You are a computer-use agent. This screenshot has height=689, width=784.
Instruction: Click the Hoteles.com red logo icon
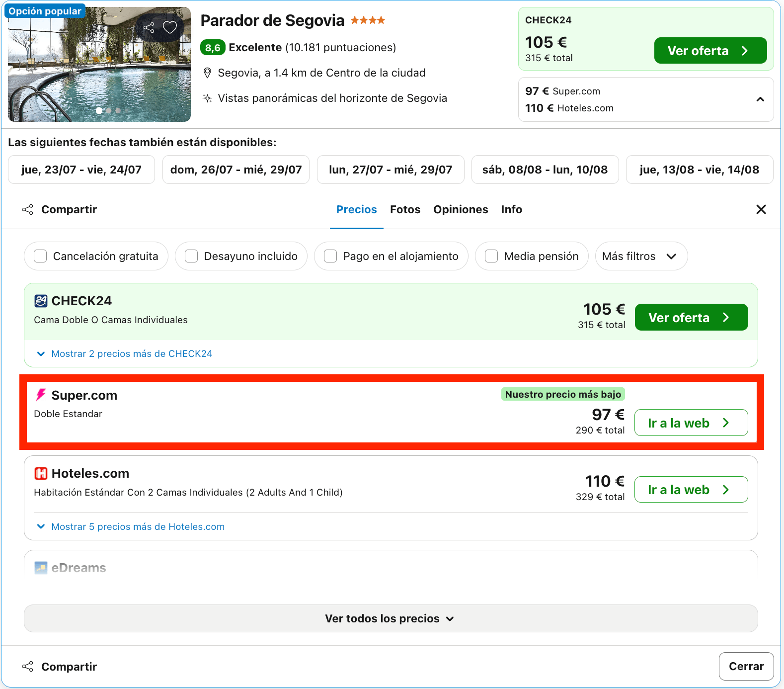[41, 473]
